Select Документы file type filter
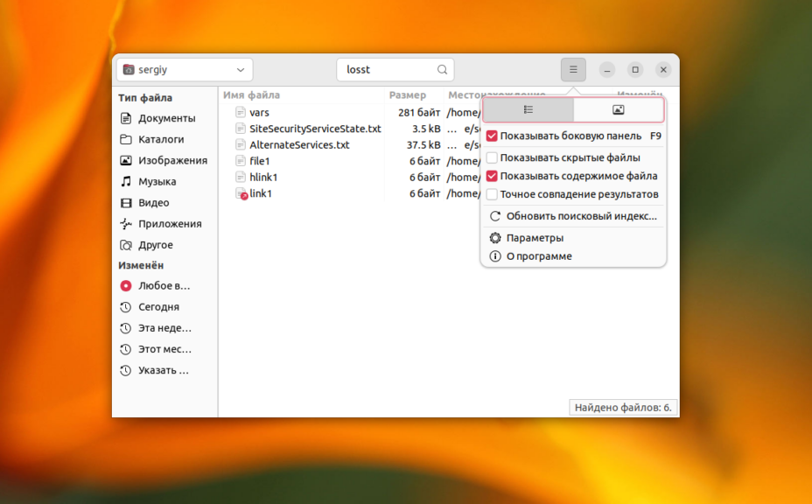 pyautogui.click(x=166, y=118)
